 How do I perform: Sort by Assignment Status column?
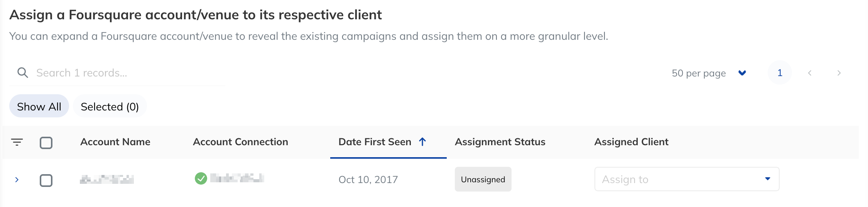[500, 142]
